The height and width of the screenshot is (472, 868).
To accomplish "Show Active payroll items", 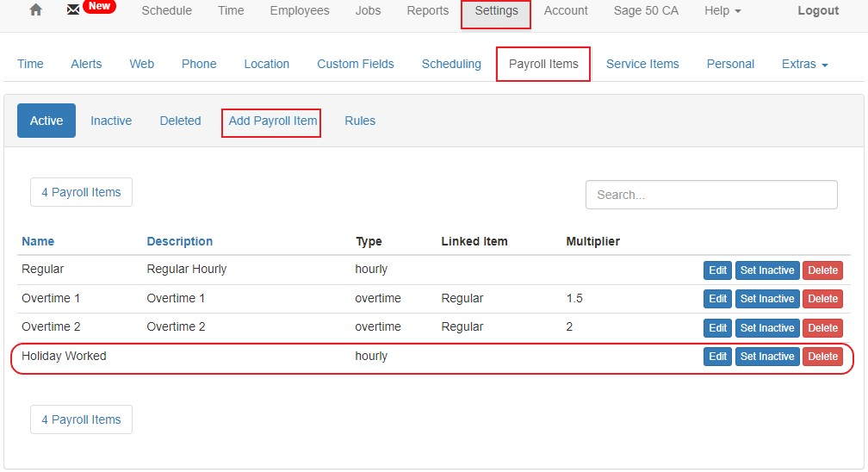I will click(x=46, y=121).
